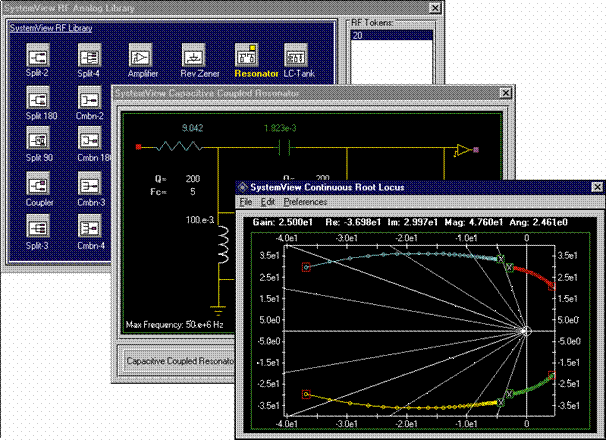
Task: Click the capacitor value 1.823e-3
Action: (280, 128)
